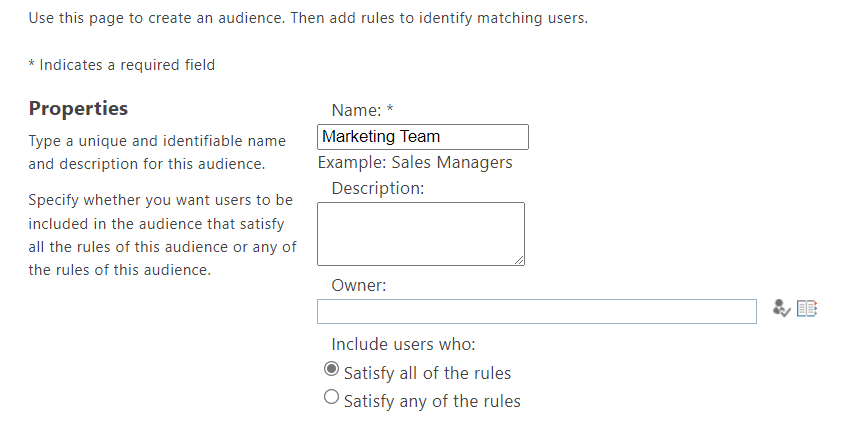
Task: Click the 'Name: *' label
Action: tap(363, 110)
